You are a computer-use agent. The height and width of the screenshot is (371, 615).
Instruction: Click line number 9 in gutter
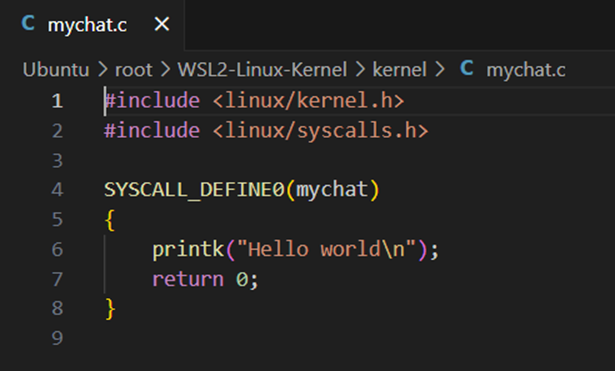coord(57,338)
